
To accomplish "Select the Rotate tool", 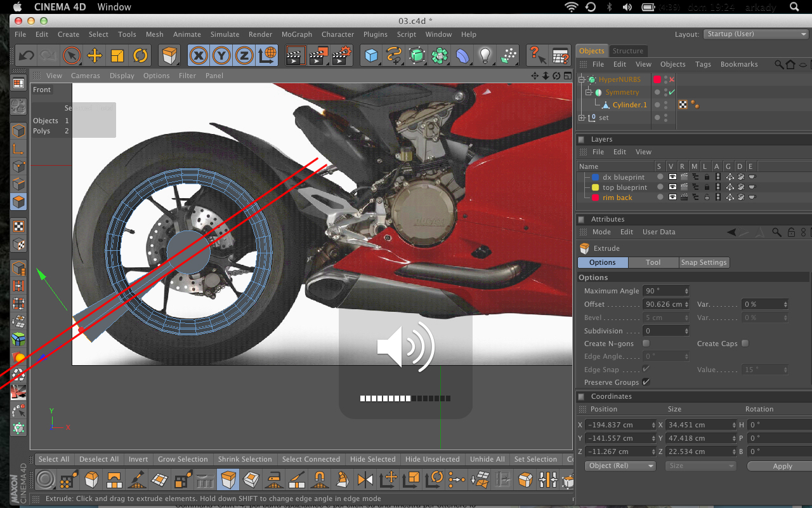I will click(140, 56).
